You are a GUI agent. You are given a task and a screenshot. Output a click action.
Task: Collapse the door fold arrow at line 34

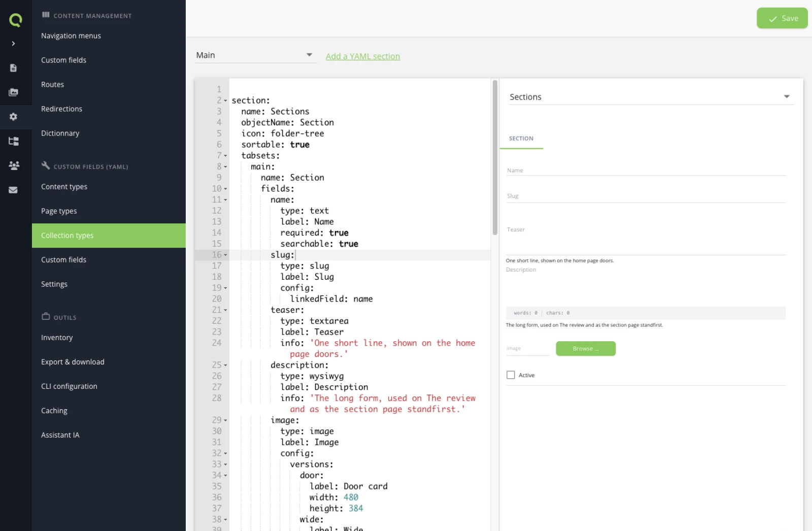pyautogui.click(x=226, y=476)
